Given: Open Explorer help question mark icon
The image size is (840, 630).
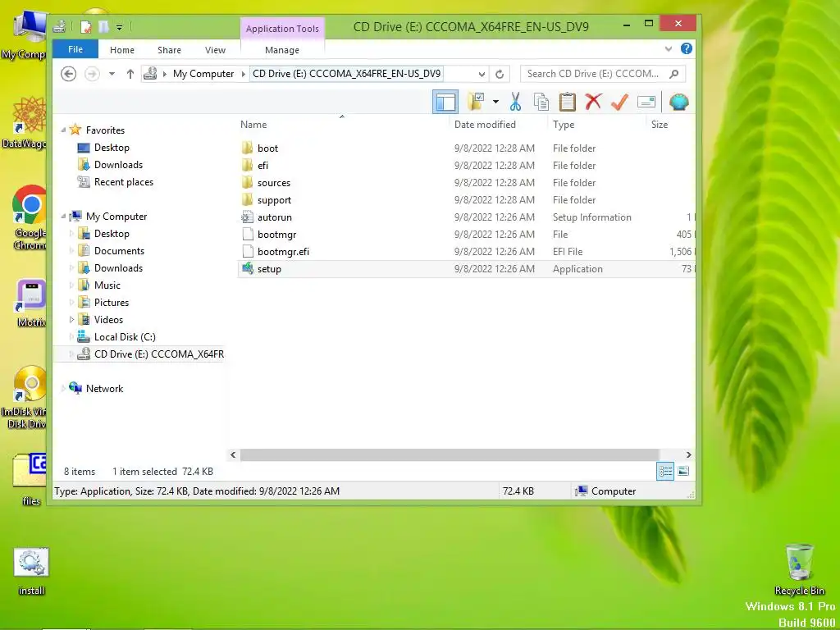Looking at the screenshot, I should 687,48.
